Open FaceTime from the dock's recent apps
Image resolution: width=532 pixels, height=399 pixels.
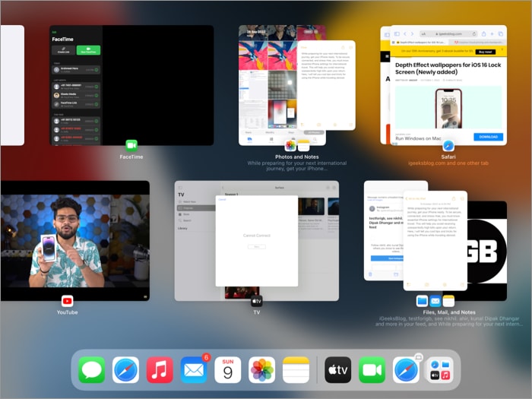click(372, 370)
